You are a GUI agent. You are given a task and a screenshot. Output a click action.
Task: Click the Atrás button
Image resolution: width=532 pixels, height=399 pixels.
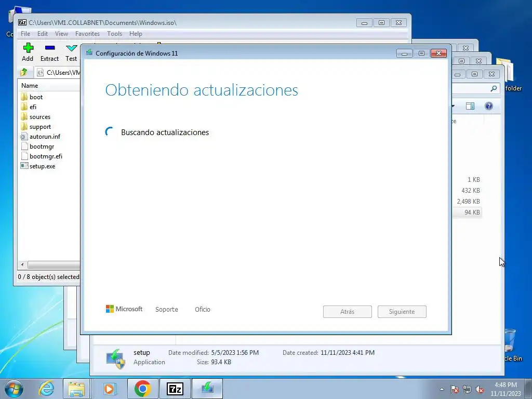pos(348,312)
